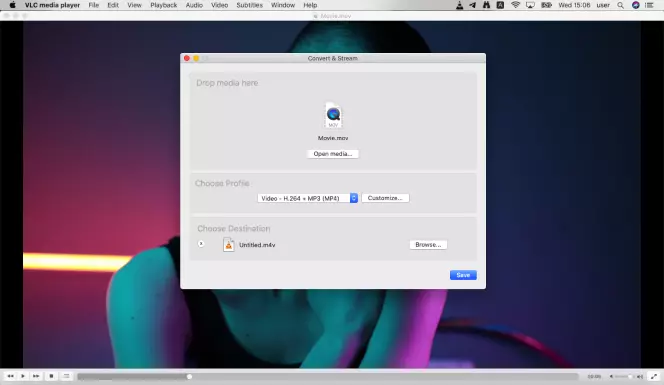Screen dimensions: 664x385
Task: Click the Movie.mov file name label
Action: pyautogui.click(x=333, y=138)
